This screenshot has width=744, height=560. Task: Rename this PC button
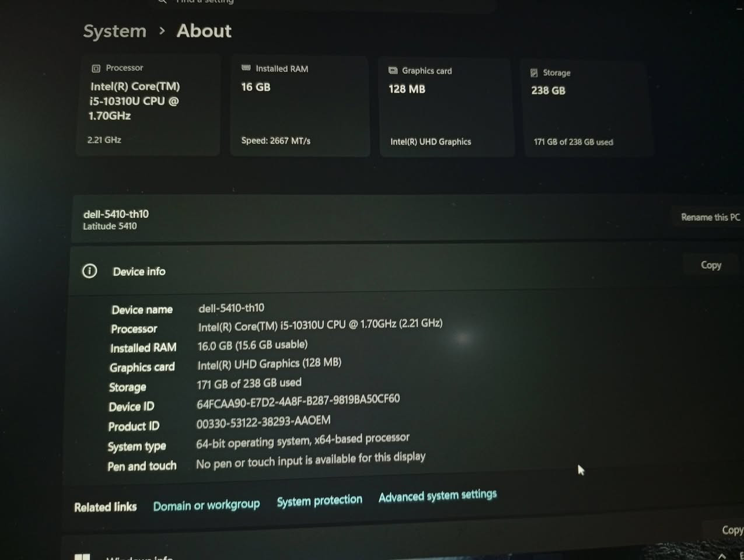(710, 217)
